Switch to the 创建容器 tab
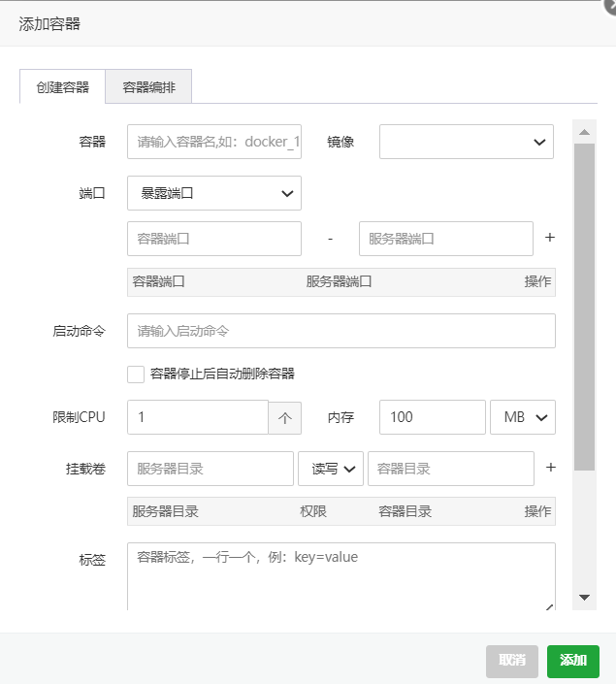 click(62, 86)
